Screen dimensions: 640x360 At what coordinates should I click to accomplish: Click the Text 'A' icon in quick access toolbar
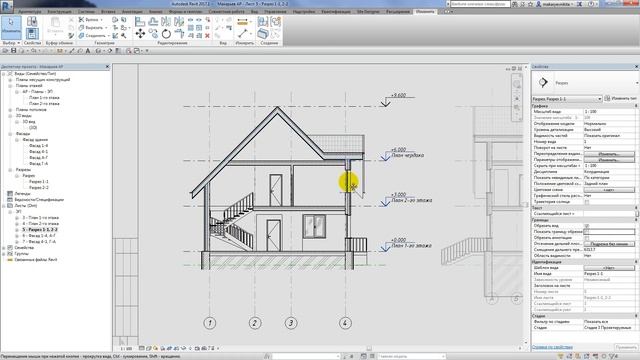click(87, 51)
